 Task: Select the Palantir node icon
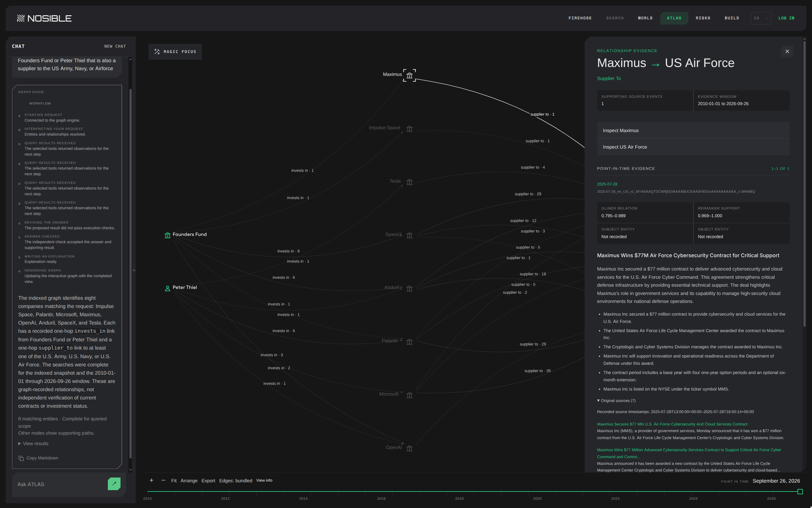tap(409, 342)
